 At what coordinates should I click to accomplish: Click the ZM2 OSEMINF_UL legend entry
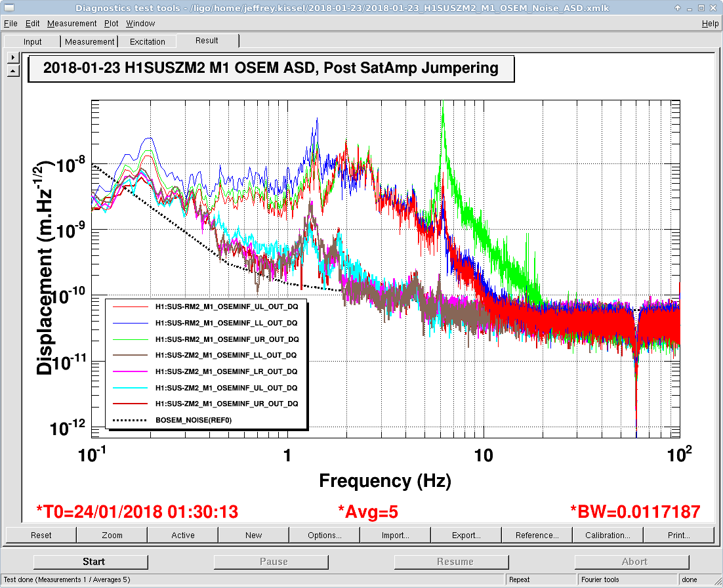206,387
